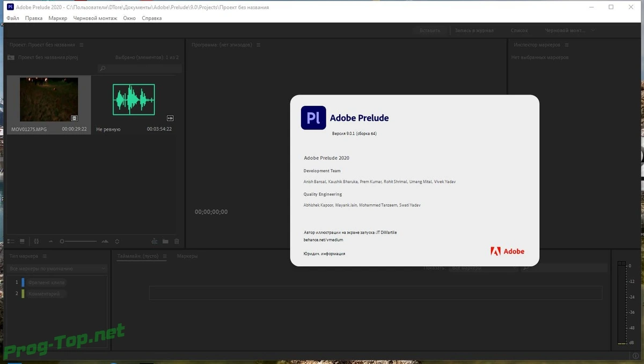Switch to Таймлайн (пусто) tab

point(138,257)
